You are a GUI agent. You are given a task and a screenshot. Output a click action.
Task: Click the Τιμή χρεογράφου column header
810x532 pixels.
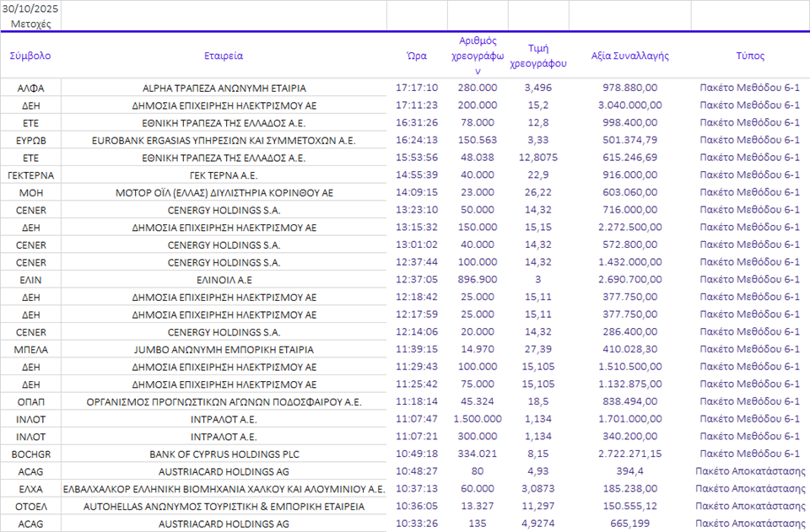(x=538, y=56)
